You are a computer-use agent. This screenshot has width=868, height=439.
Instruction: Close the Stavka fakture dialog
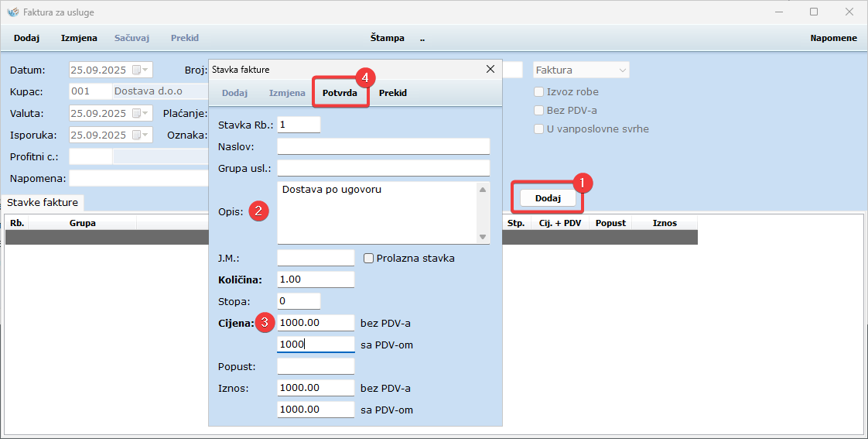pyautogui.click(x=490, y=69)
